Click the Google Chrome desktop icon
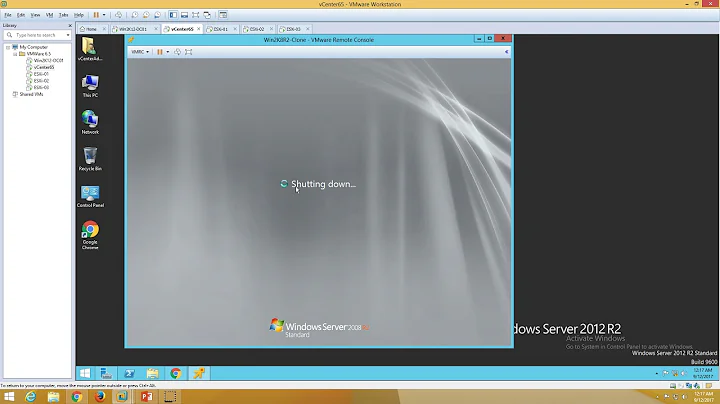Viewport: 720px width, 404px height. 90,235
